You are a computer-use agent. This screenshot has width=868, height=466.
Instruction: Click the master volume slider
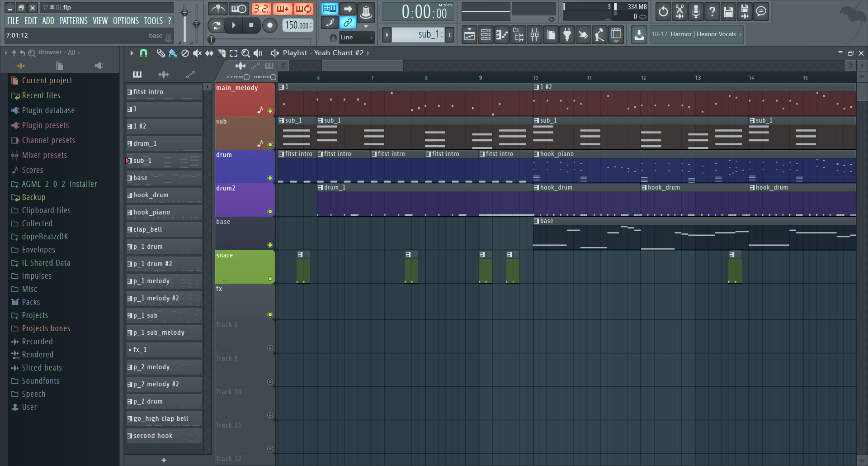(x=184, y=24)
